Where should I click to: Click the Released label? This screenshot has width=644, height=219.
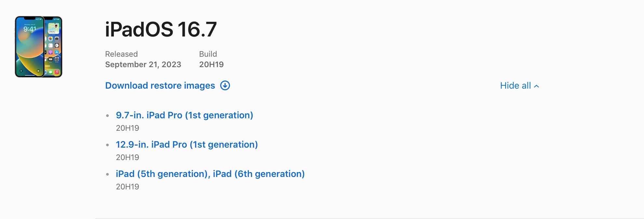coord(121,54)
